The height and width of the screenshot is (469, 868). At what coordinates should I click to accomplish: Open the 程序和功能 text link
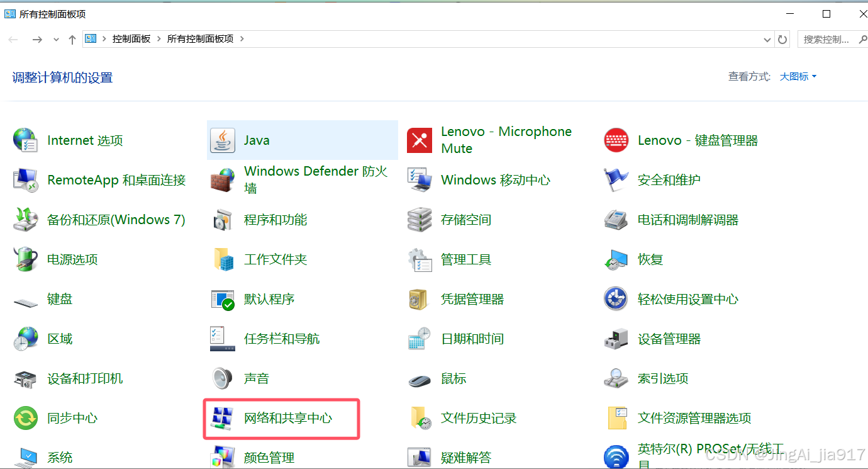275,220
